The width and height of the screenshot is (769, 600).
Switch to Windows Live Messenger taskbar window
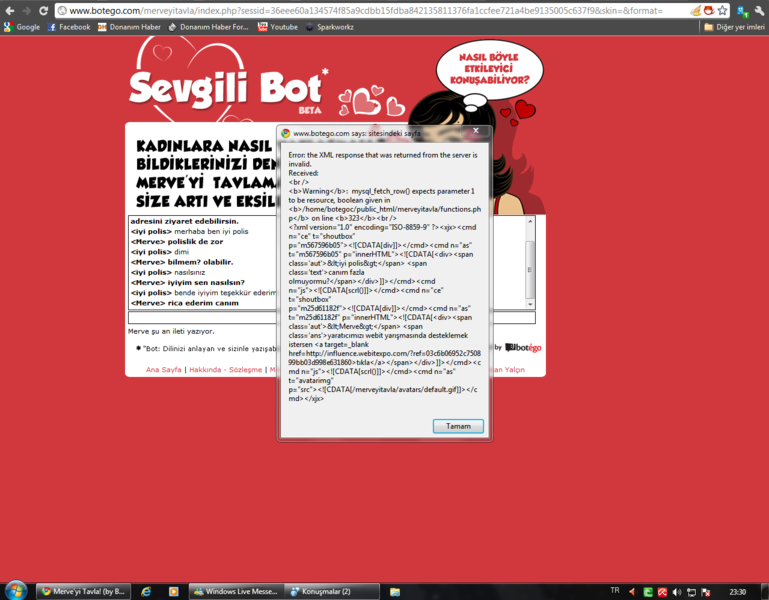tap(236, 592)
